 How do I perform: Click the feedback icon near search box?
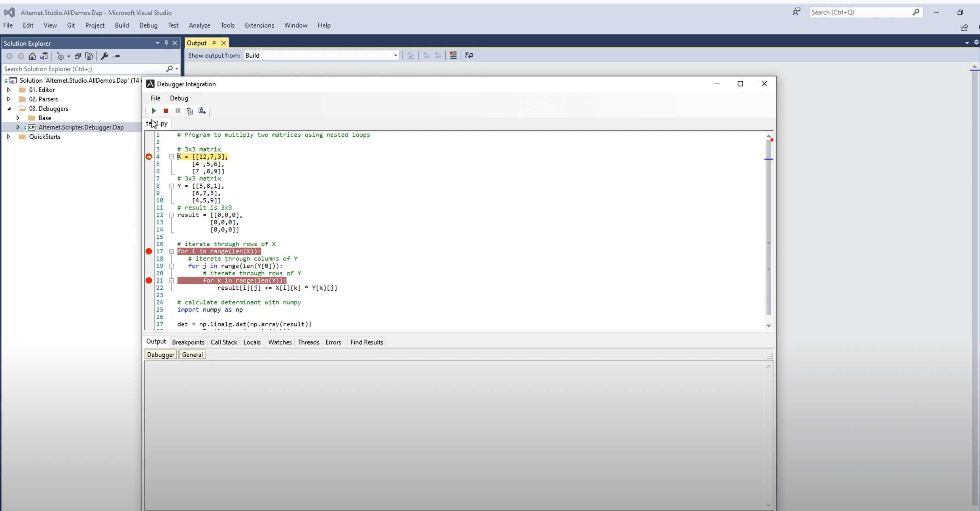pos(796,12)
